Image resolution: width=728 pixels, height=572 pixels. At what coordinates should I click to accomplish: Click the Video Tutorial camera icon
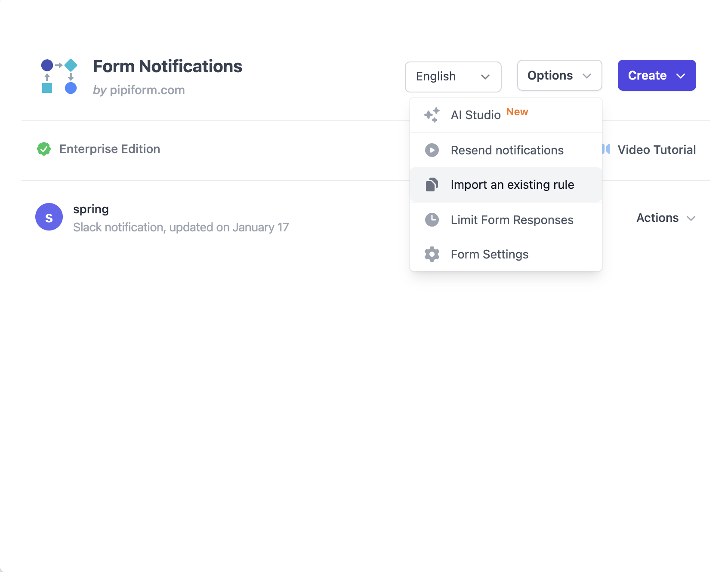606,149
